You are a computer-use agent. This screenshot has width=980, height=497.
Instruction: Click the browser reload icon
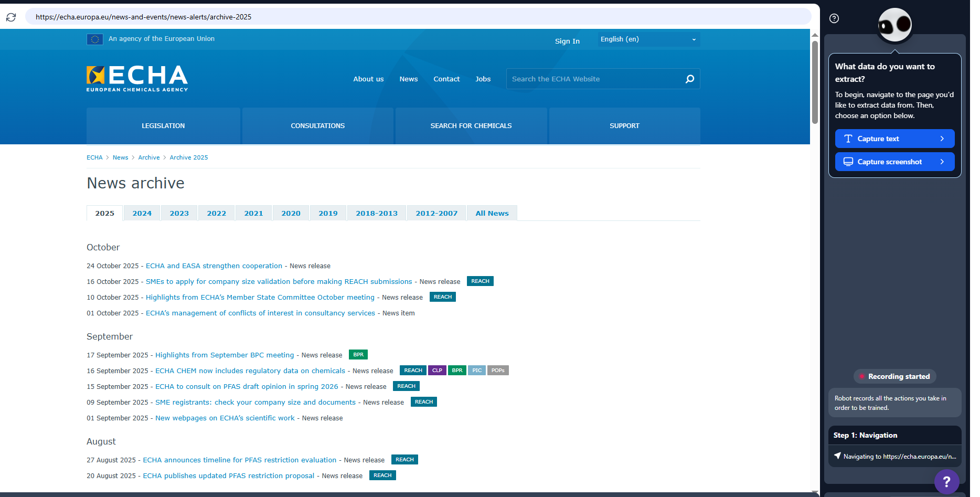coord(11,17)
